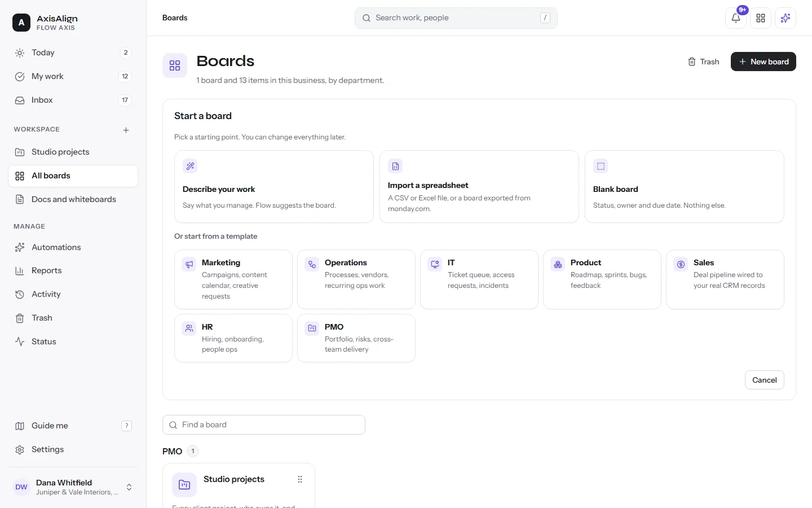The image size is (812, 508).
Task: Open the notifications bell
Action: [736, 18]
